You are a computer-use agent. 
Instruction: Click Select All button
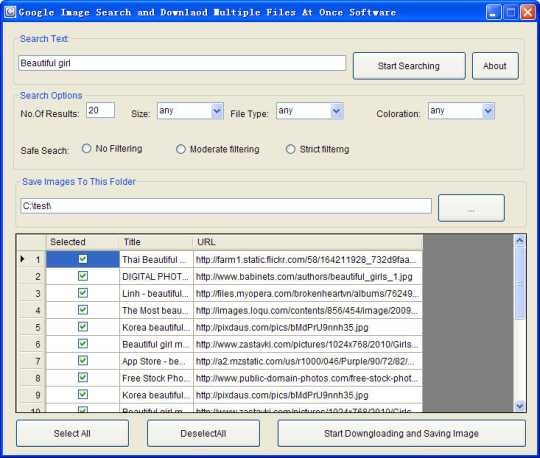(72, 433)
